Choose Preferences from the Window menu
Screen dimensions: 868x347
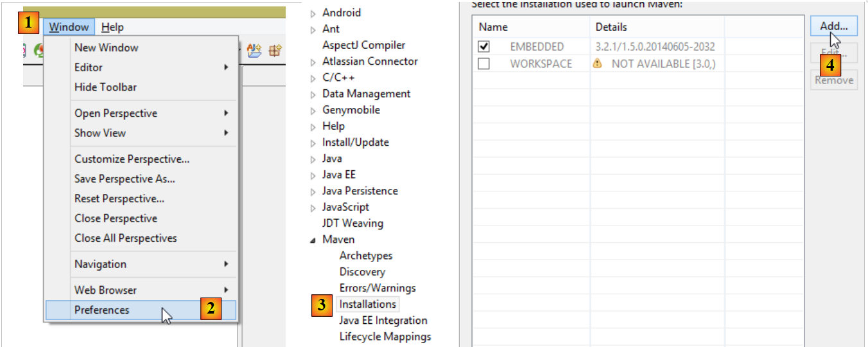coord(101,310)
